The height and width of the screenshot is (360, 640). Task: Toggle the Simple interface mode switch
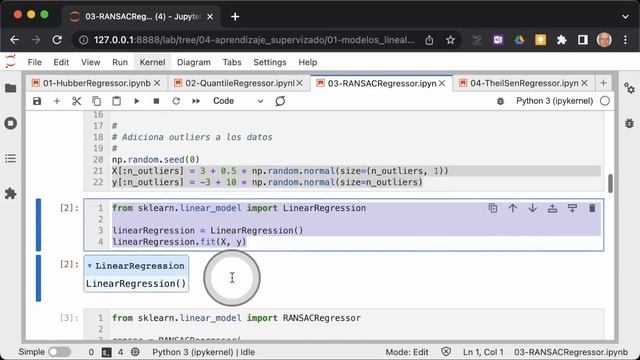(x=60, y=352)
